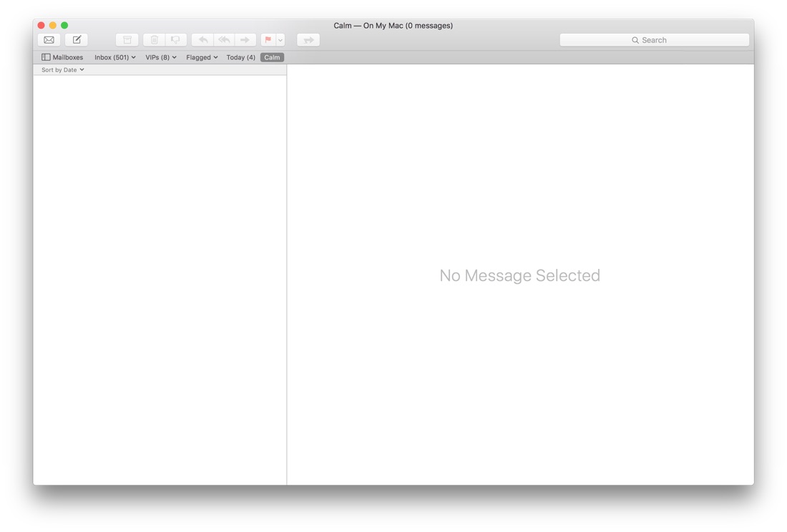
Task: Minimize the Mail window
Action: click(53, 25)
